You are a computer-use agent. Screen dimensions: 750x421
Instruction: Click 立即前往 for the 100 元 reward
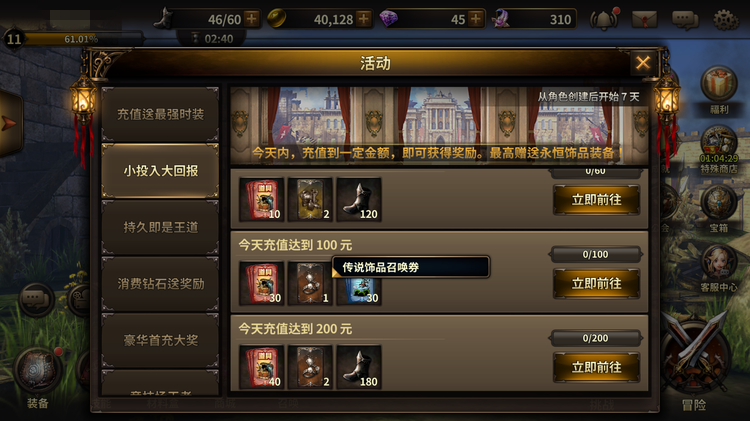[x=596, y=284]
